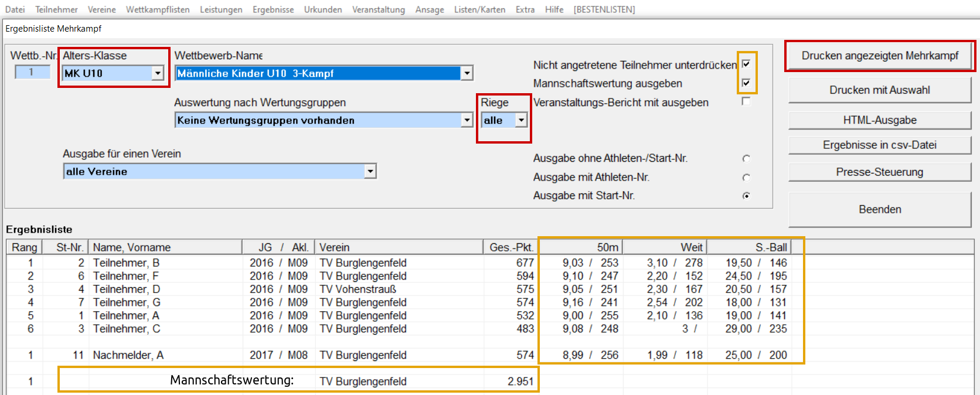980x395 pixels.
Task: Choose 'Ausgabe mit Start-Nr.' radio button
Action: click(x=746, y=196)
